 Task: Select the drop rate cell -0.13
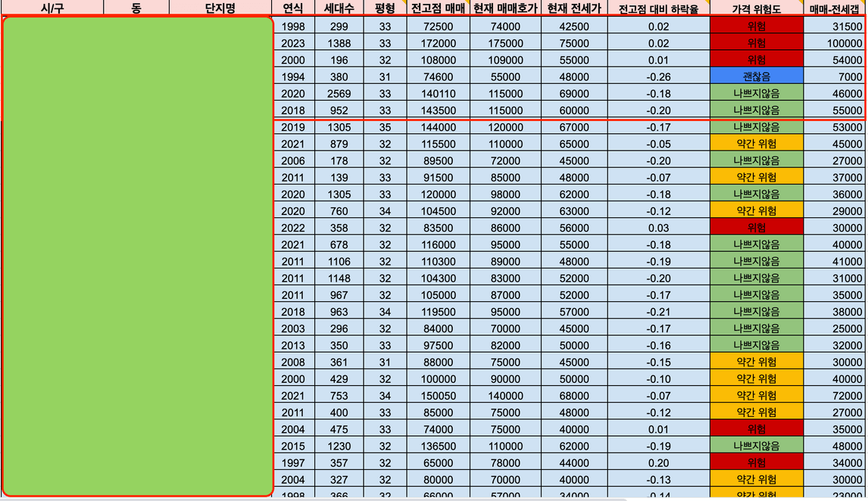658,480
